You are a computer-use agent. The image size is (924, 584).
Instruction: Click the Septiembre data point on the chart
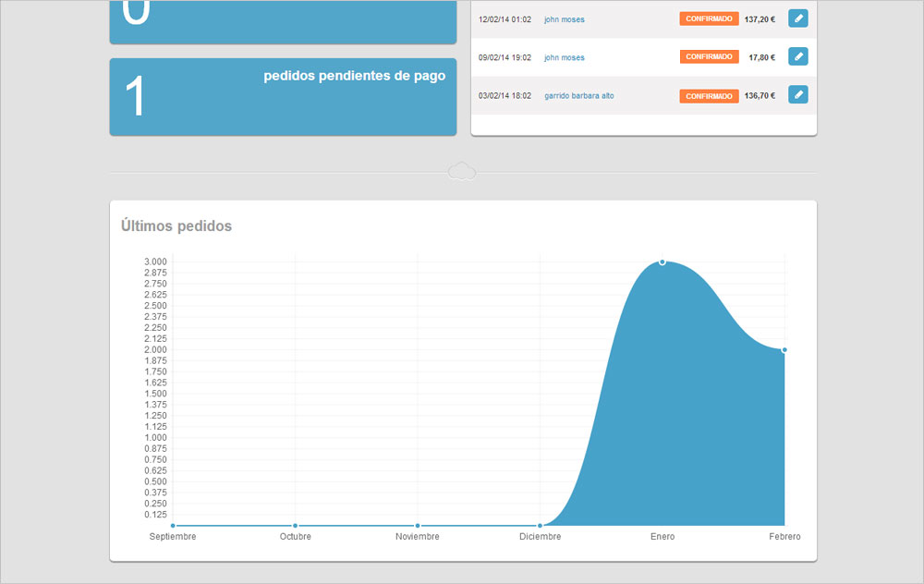click(x=173, y=526)
